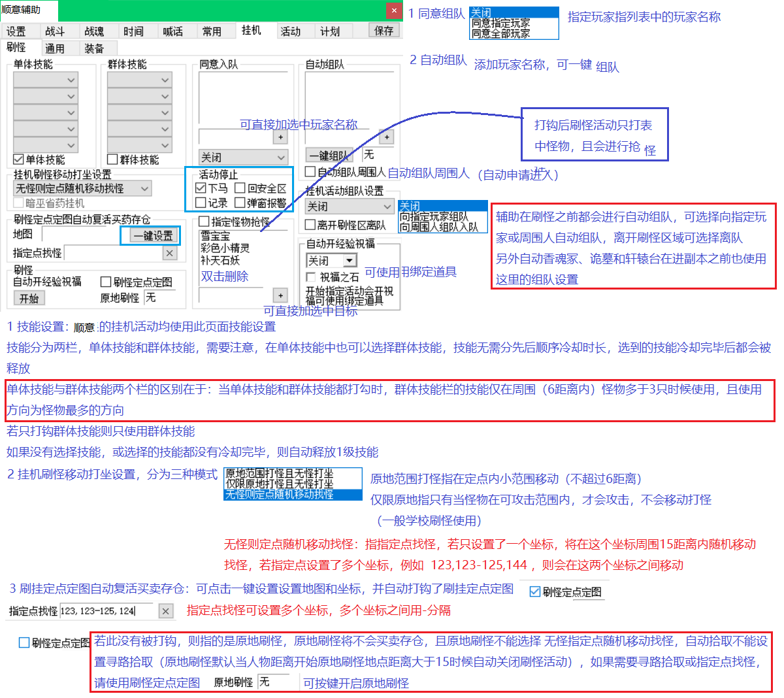
Task: Enable the 回安全区 checkbox
Action: (240, 188)
